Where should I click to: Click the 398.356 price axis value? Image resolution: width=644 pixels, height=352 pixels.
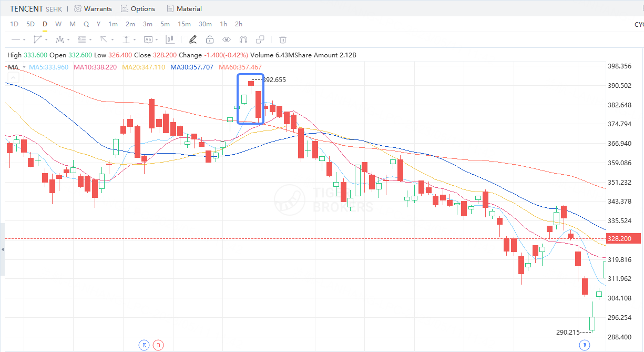tap(619, 66)
